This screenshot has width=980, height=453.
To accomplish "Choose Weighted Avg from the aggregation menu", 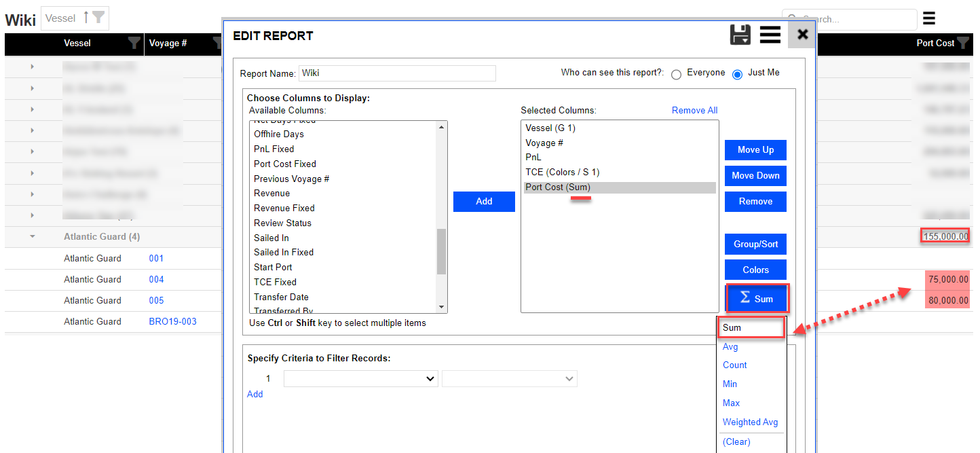I will (x=750, y=422).
